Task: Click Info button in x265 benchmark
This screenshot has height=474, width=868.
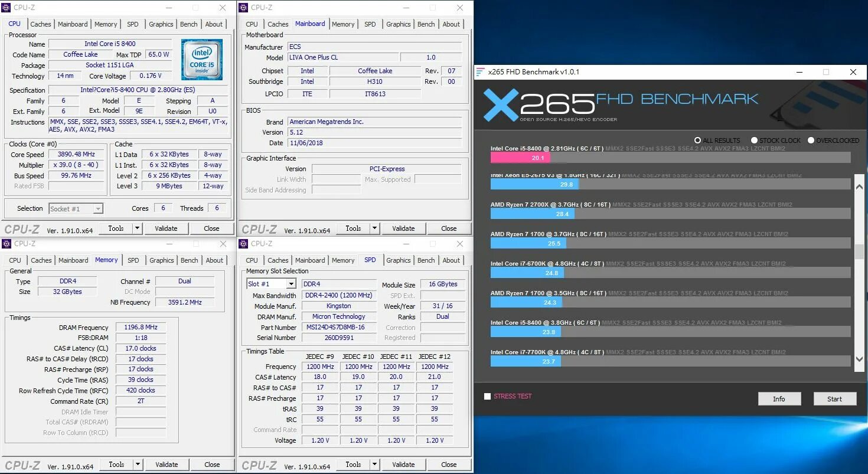Action: point(779,399)
